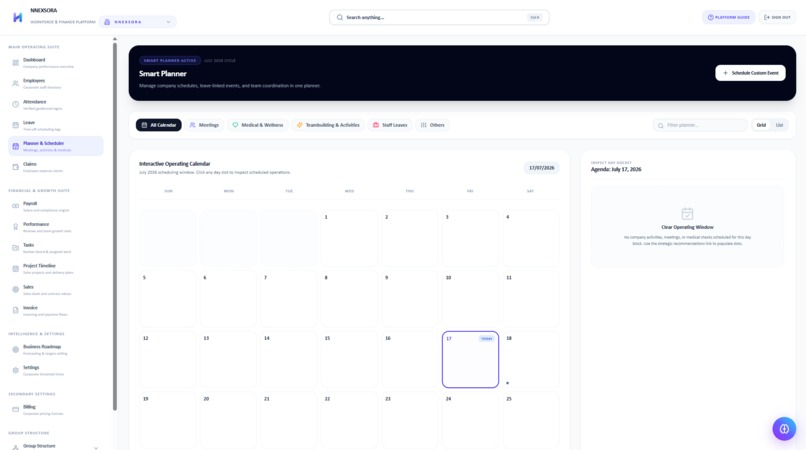The height and width of the screenshot is (450, 806).
Task: Click the Filter planner input field
Action: [700, 125]
